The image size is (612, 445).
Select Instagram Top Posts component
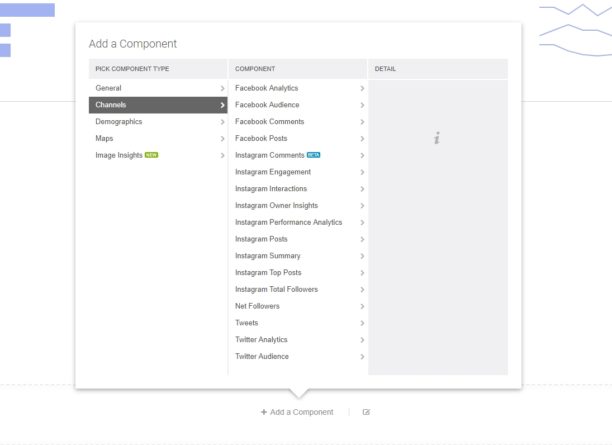(268, 273)
